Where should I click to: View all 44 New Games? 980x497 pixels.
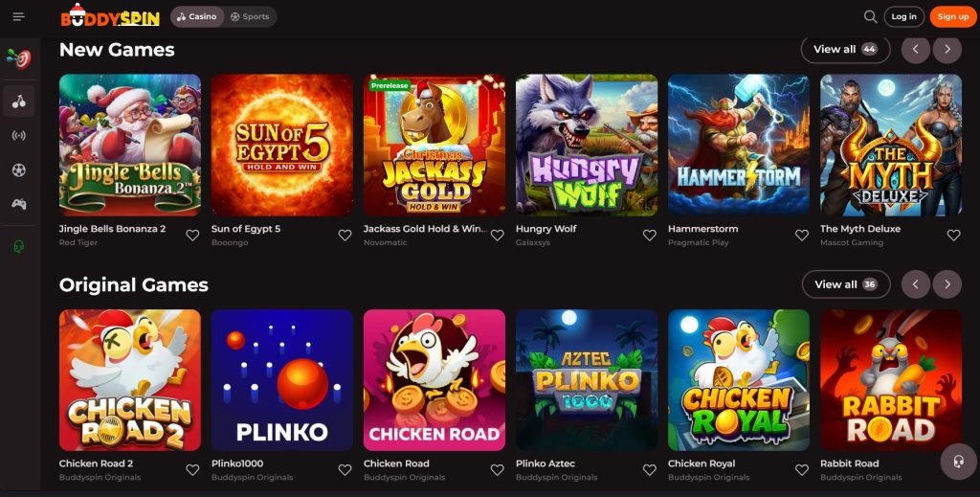point(844,49)
